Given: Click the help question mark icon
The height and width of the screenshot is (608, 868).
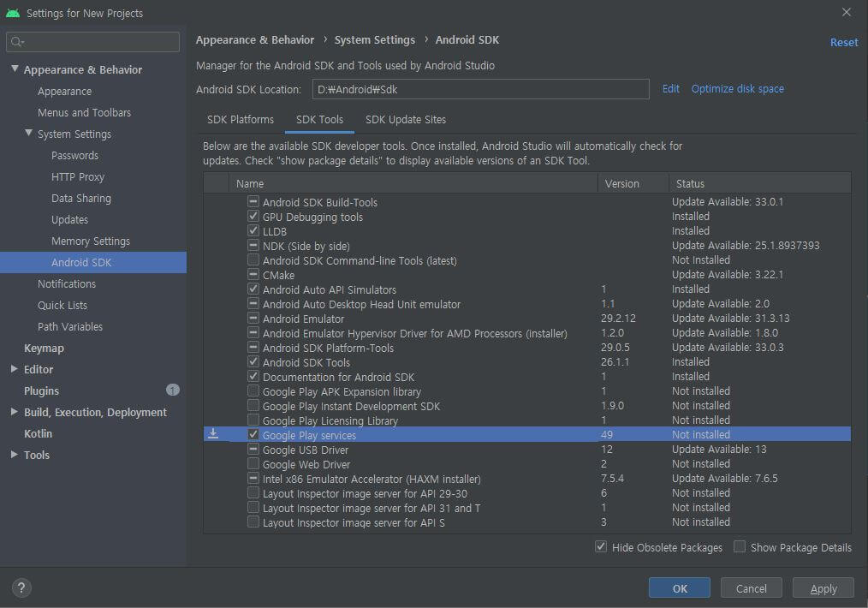Looking at the screenshot, I should click(21, 587).
